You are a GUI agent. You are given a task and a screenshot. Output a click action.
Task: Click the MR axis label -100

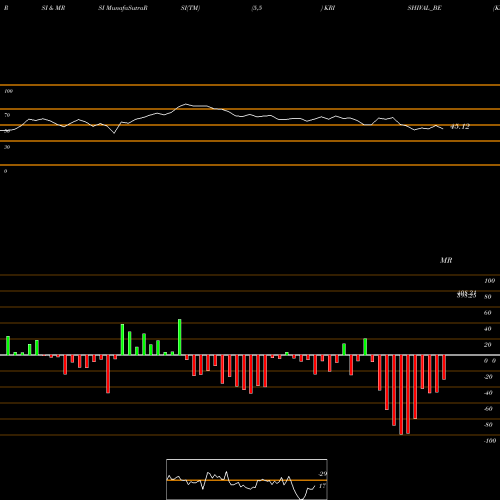click(490, 441)
